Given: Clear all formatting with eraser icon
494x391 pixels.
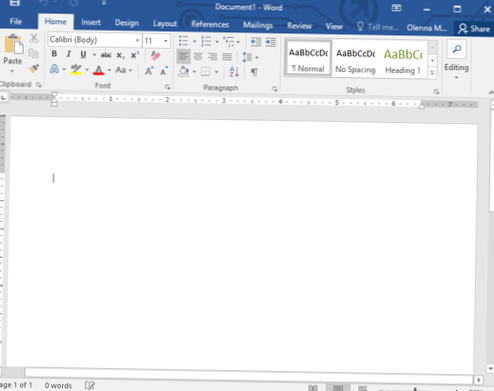Looking at the screenshot, I should 155,55.
